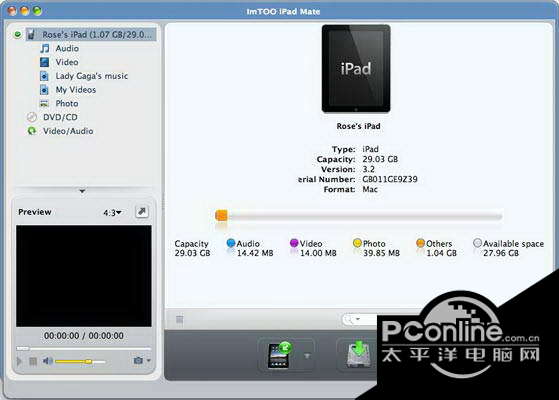The image size is (559, 400).
Task: Open the Photo item in sidebar
Action: pos(67,103)
